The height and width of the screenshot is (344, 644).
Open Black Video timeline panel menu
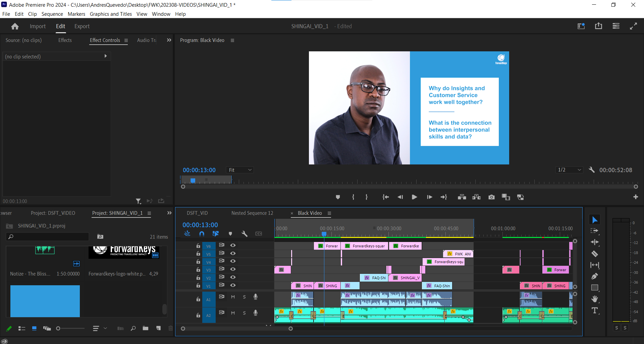329,213
